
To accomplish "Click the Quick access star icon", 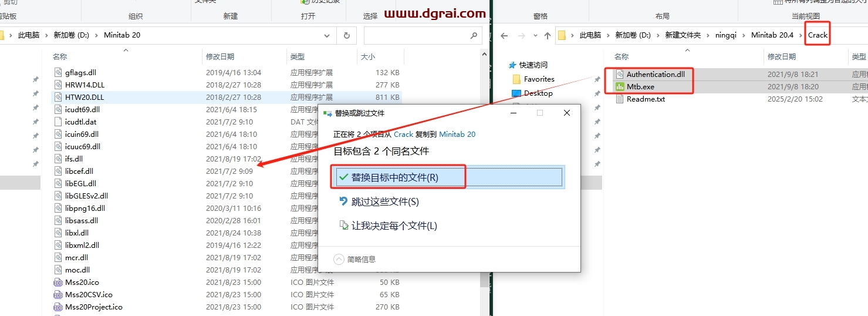I will tap(512, 65).
